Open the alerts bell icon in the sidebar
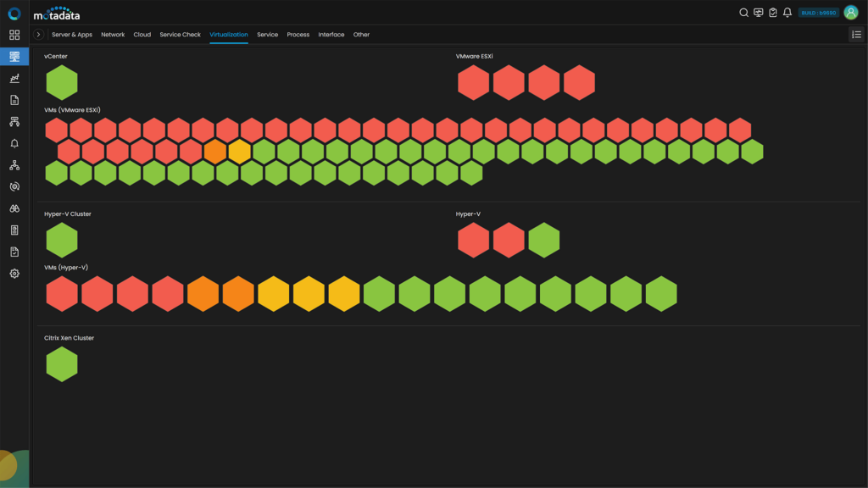This screenshot has width=868, height=488. [14, 143]
